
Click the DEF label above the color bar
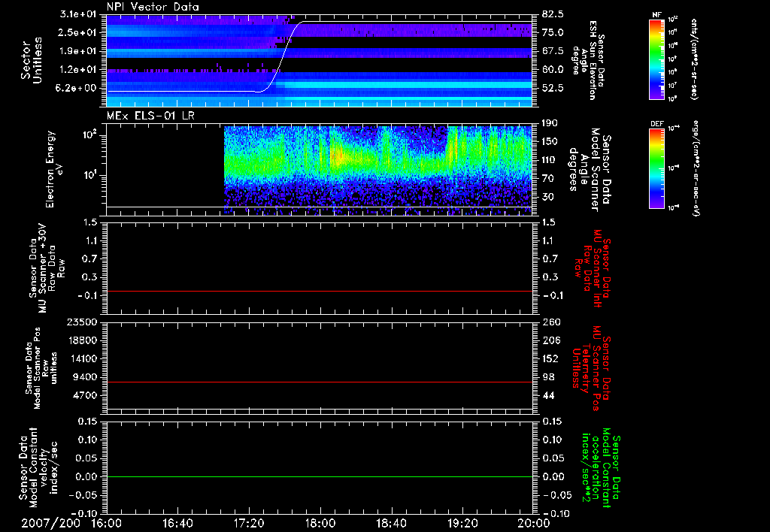[656, 124]
